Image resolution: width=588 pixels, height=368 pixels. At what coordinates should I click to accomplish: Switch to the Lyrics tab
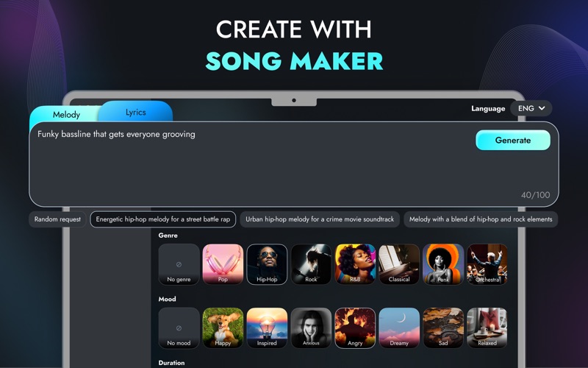pyautogui.click(x=135, y=112)
